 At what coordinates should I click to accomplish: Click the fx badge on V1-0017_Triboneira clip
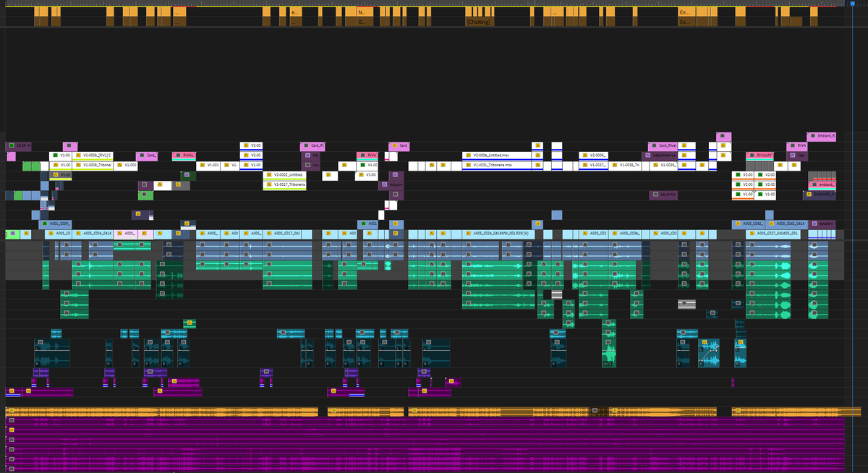point(269,184)
